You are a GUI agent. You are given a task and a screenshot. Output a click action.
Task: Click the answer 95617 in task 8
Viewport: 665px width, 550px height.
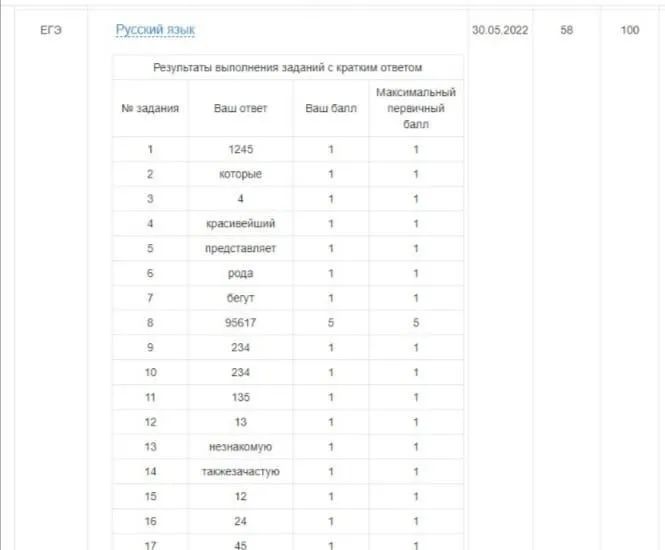[240, 323]
